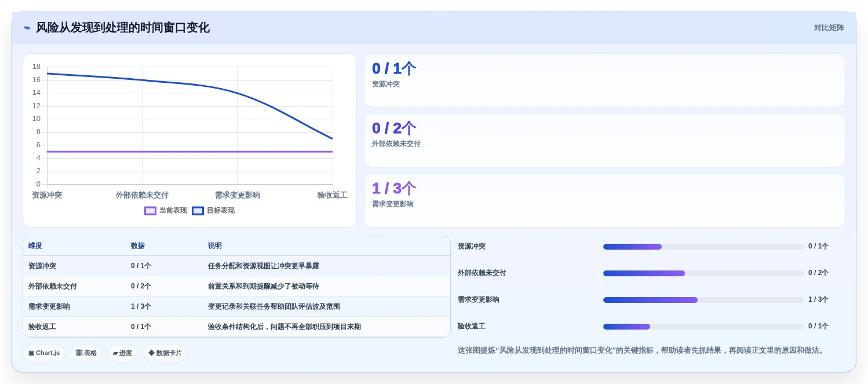Click the 数据卡片 tag chip

tap(165, 353)
